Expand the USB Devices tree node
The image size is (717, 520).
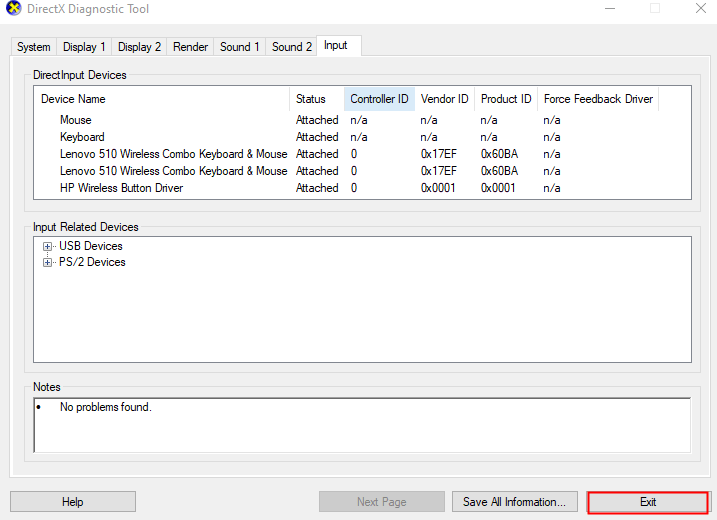click(47, 246)
